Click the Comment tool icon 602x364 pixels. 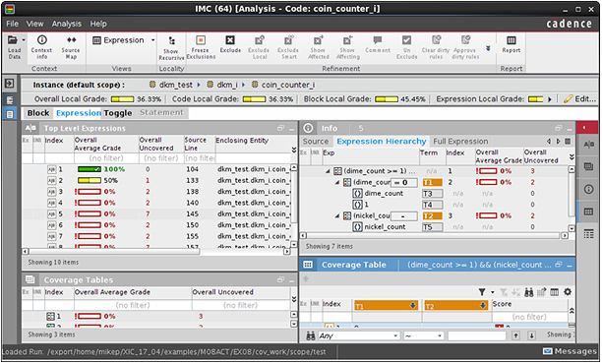378,40
